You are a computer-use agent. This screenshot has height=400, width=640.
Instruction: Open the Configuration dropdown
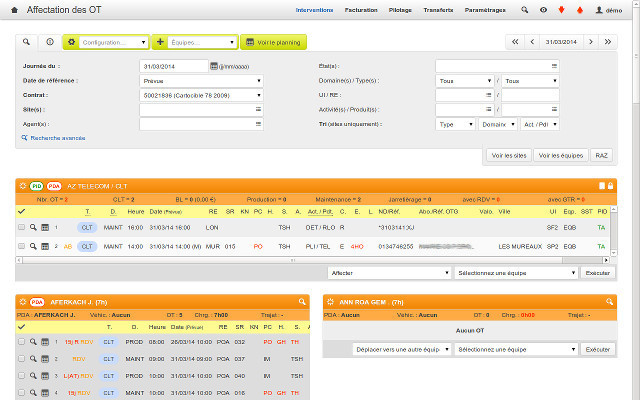113,42
